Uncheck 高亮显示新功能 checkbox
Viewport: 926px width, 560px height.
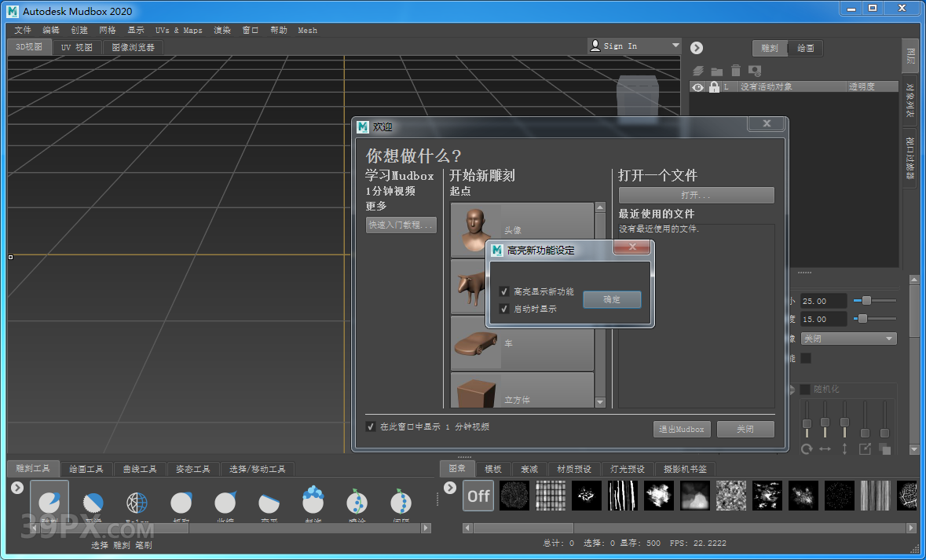(504, 291)
